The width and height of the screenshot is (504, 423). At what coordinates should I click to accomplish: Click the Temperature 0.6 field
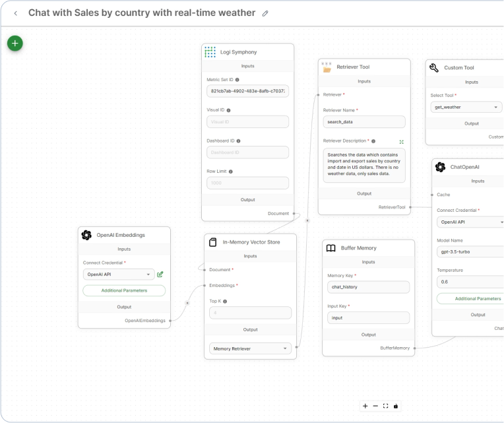click(470, 282)
